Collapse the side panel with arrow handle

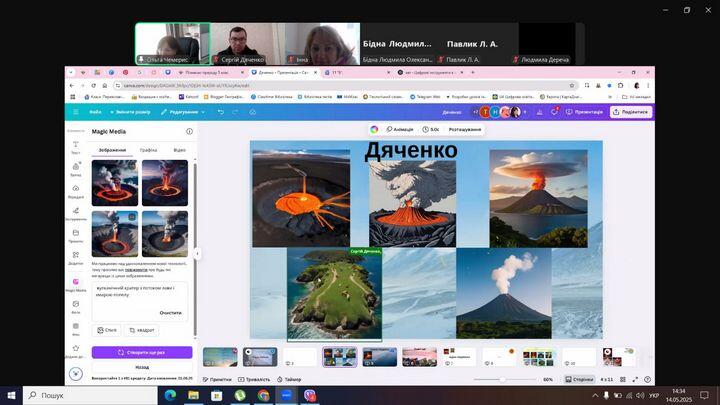(197, 253)
